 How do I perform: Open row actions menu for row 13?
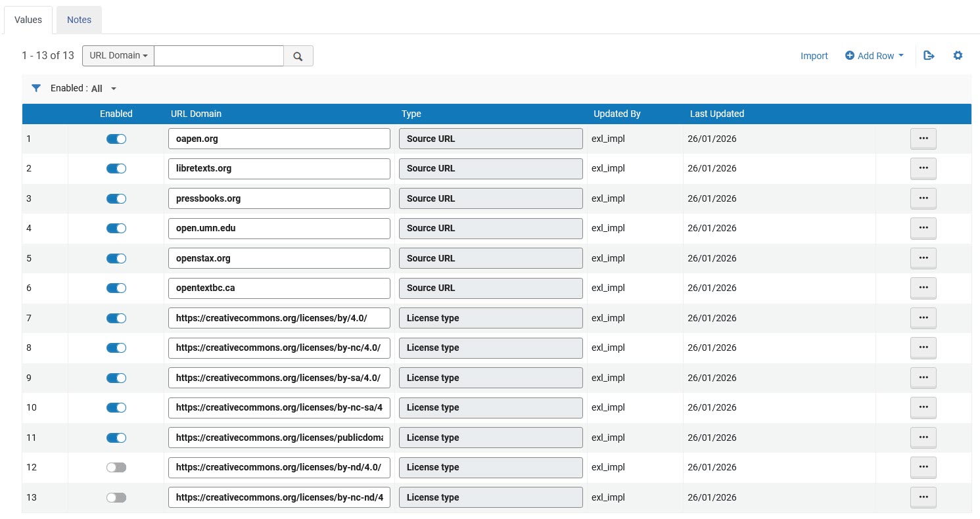[923, 497]
